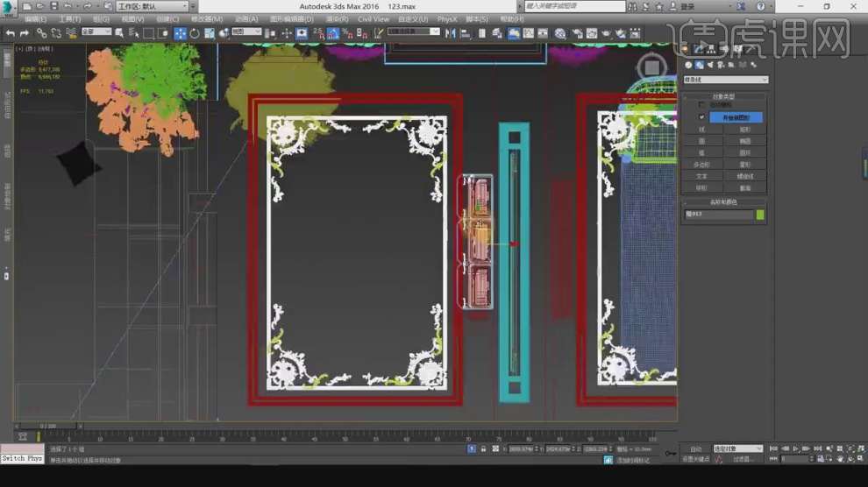Screen dimensions: 868x487
Task: Click the Redo arrow in main toolbar
Action: pyautogui.click(x=25, y=33)
